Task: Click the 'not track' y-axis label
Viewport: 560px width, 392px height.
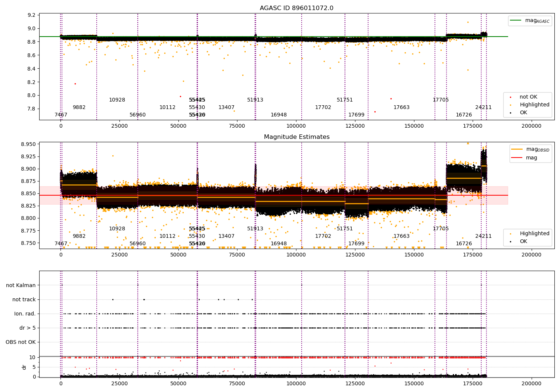Action: point(24,300)
